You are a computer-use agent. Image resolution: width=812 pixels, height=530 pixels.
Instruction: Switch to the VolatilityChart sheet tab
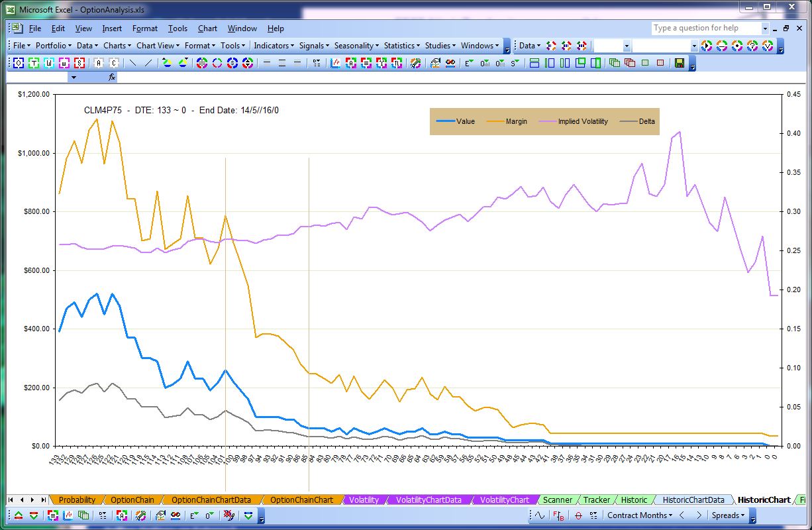click(505, 500)
